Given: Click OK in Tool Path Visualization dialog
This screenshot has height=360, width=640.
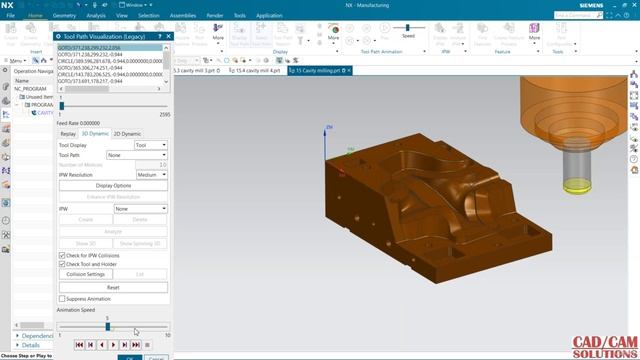Looking at the screenshot, I should [130, 358].
